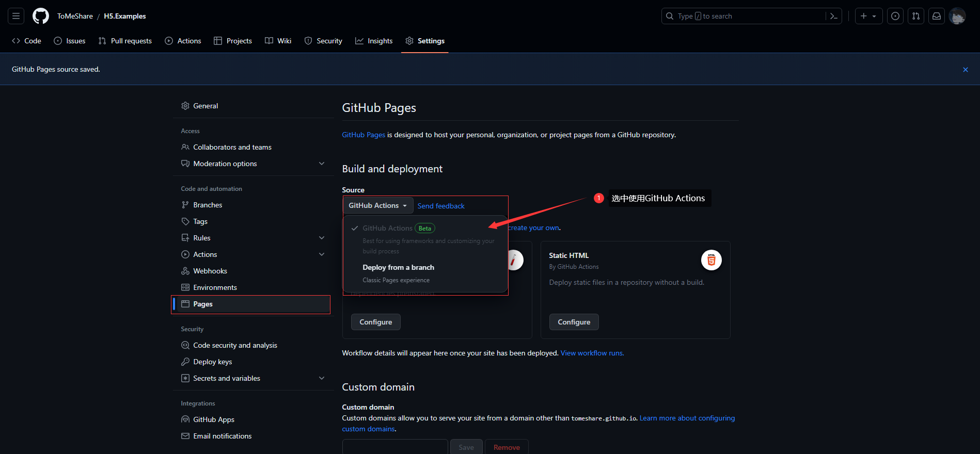Open the Environments settings page
Viewport: 980px width, 454px height.
(253, 287)
